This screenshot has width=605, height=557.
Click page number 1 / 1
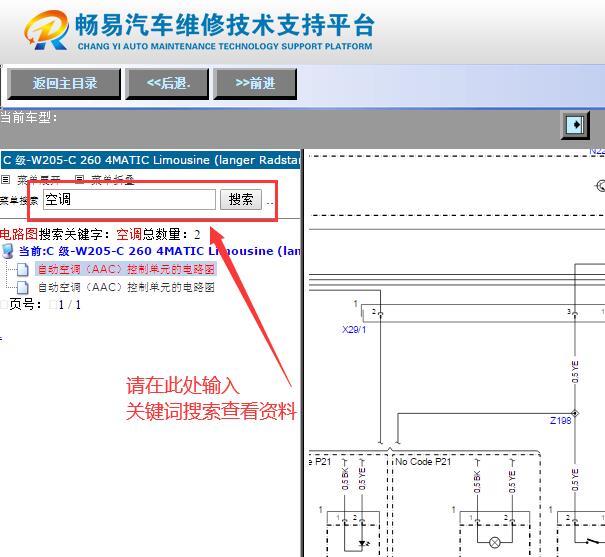coord(70,305)
